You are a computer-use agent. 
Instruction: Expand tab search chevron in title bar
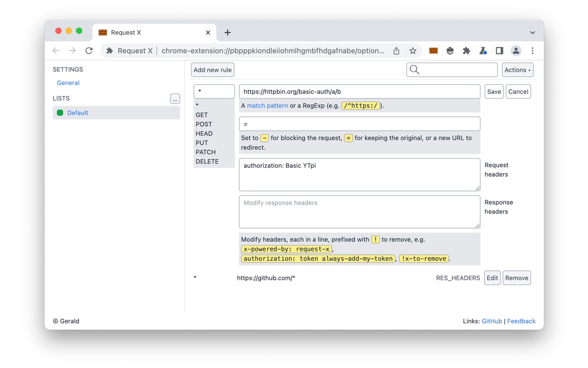click(532, 33)
